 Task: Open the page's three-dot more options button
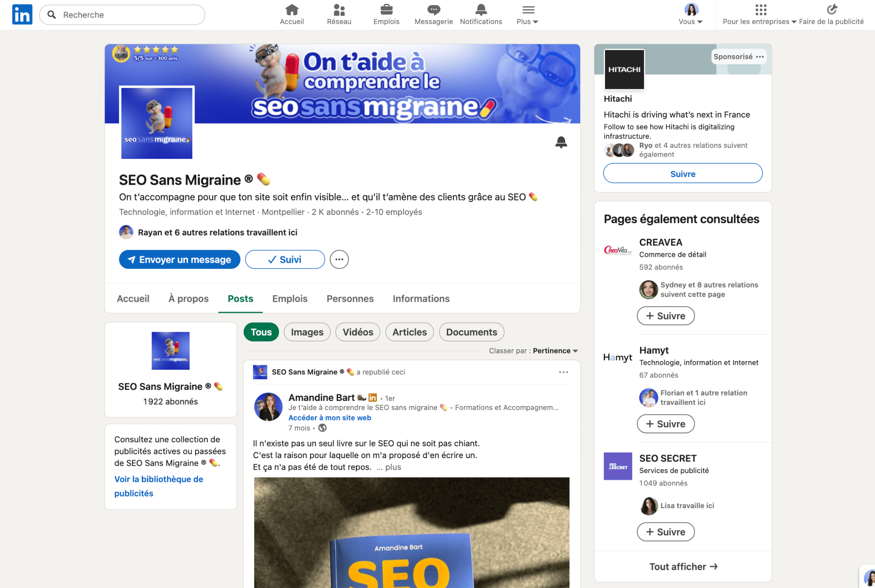tap(339, 259)
